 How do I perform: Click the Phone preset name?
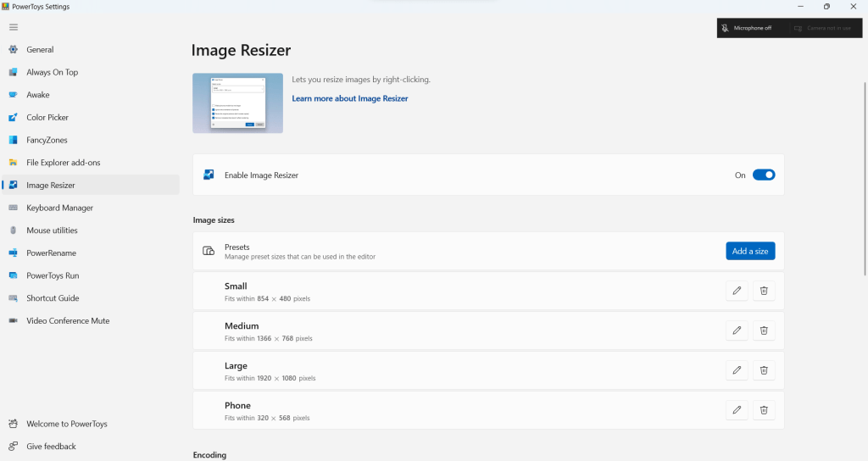coord(237,406)
